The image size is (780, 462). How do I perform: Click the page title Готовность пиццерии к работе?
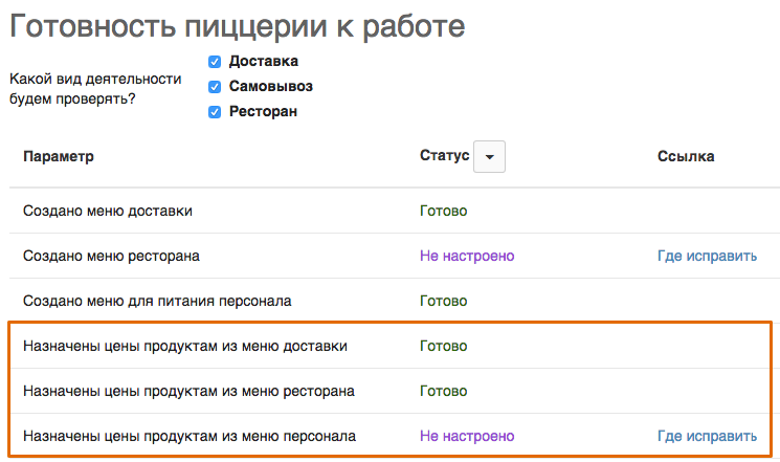[237, 26]
